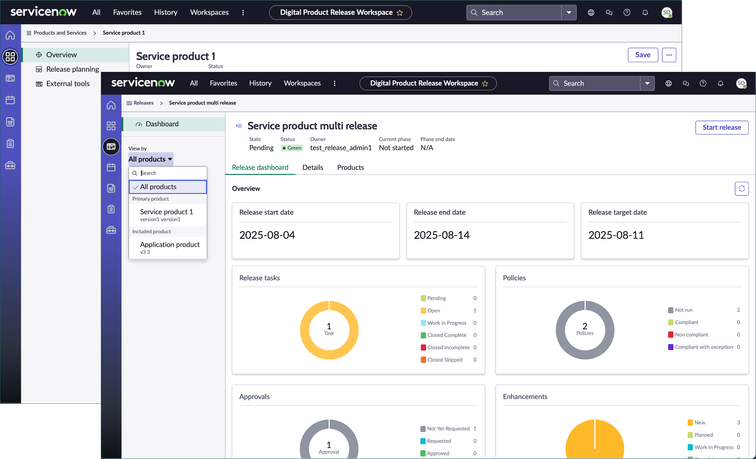Click the ServiceNow logo in front window
Image resolution: width=756 pixels, height=459 pixels.
(x=143, y=83)
